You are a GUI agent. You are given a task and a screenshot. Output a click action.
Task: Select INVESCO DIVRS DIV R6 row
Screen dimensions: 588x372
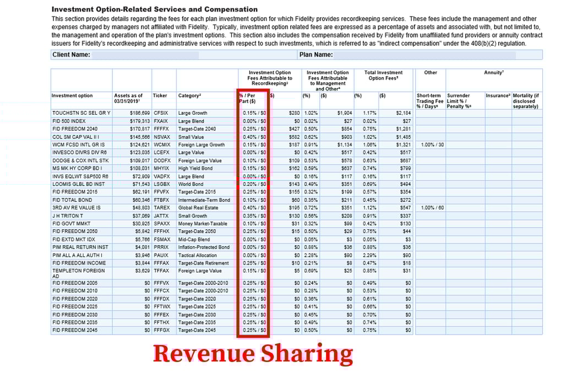pos(79,153)
